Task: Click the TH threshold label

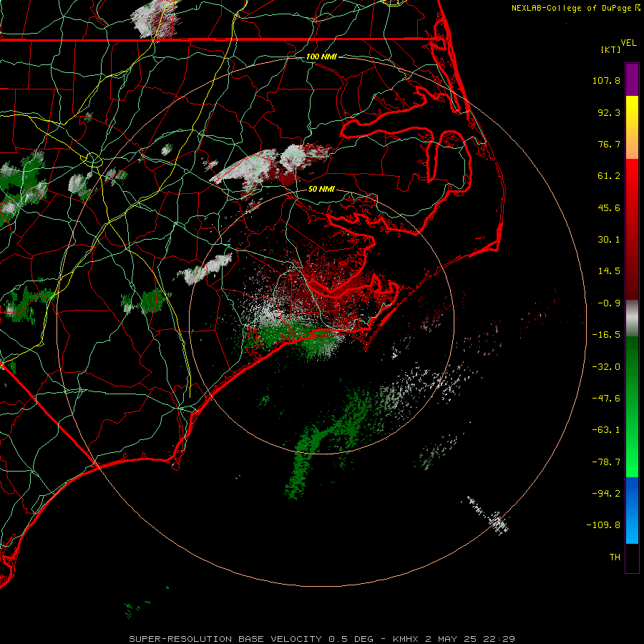Action: point(615,557)
